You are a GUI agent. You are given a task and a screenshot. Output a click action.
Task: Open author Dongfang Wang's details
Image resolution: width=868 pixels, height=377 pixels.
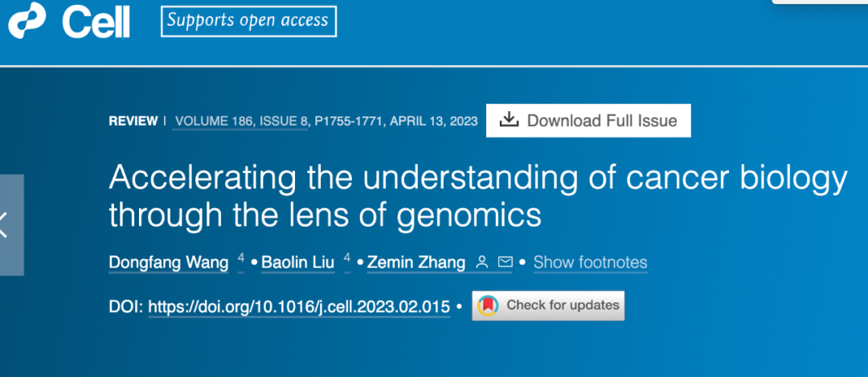[x=169, y=262]
